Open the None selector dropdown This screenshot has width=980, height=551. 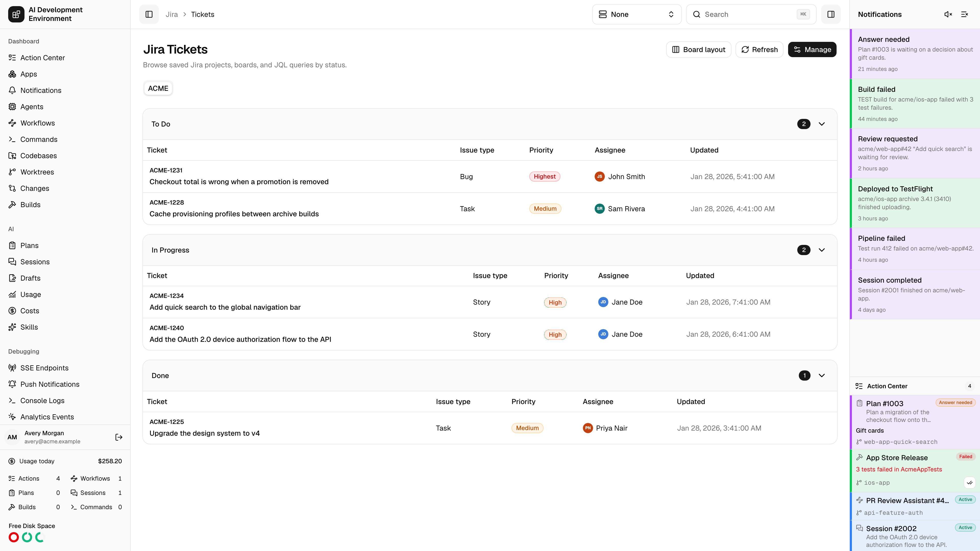point(636,15)
